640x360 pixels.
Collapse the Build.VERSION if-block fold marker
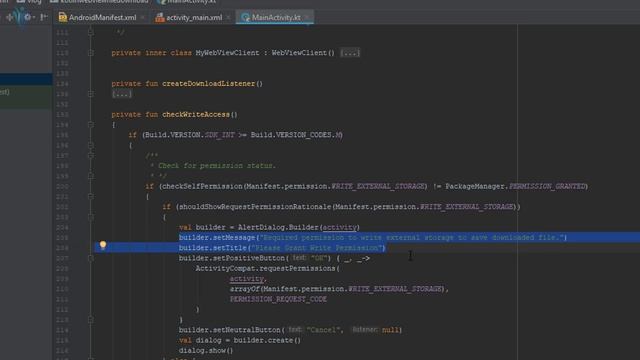click(91, 145)
